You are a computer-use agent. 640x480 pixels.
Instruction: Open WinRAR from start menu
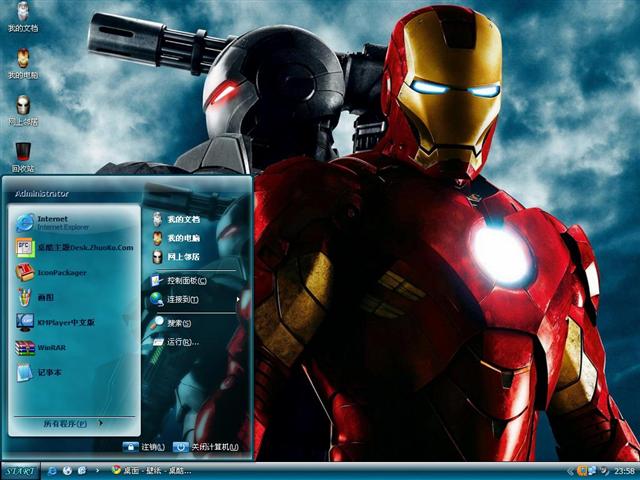[74, 348]
